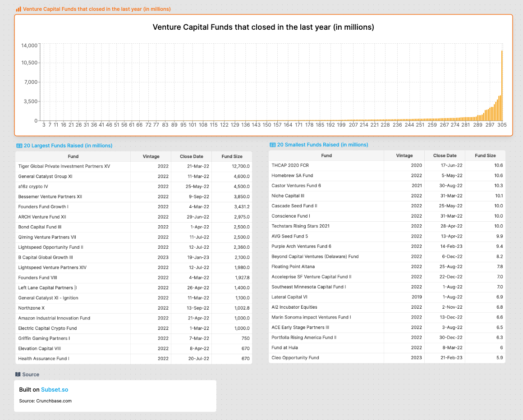Click the table icon beside 20 Smallest Funds
Image resolution: width=523 pixels, height=420 pixels.
272,145
